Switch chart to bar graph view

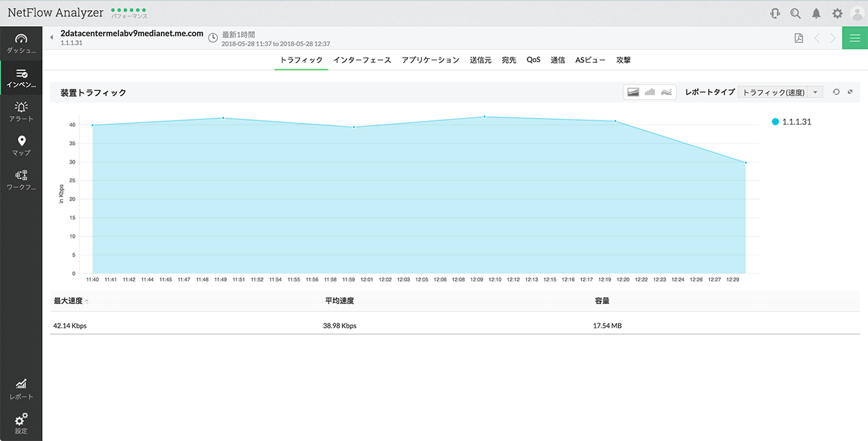[x=649, y=92]
